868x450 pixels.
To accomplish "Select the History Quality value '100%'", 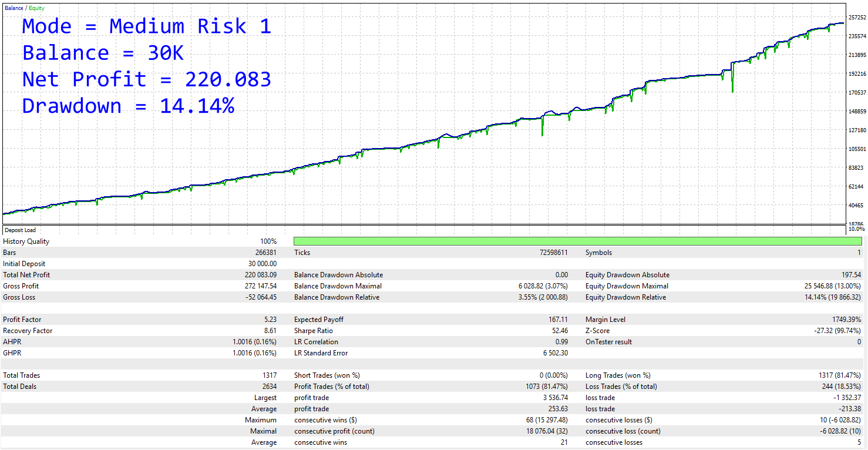I will 268,241.
